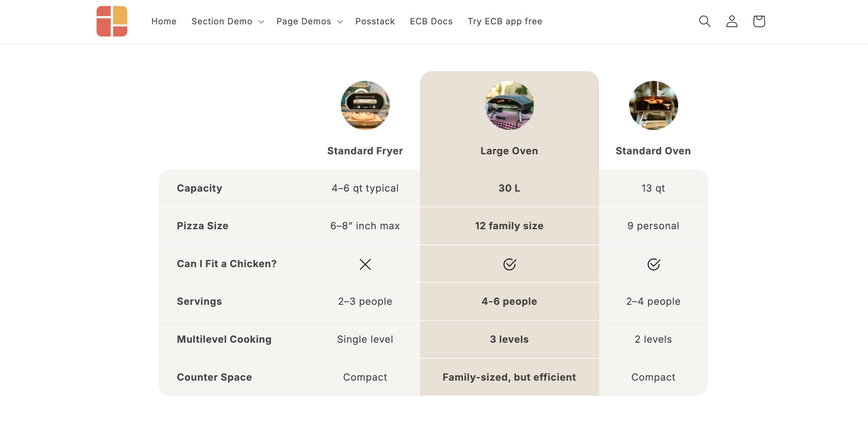Click the checkmark for Standard Oven chicken fit
This screenshot has height=427, width=868.
point(653,264)
